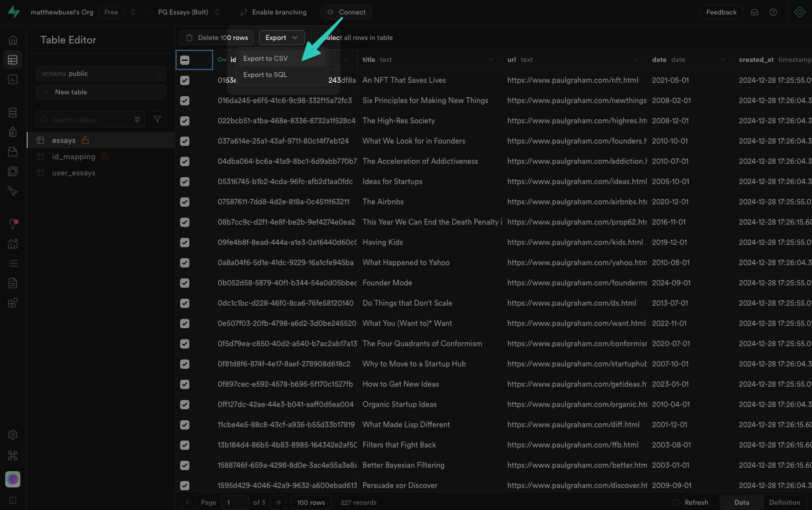Open project Settings gear at sidebar bottom
The height and width of the screenshot is (510, 812).
tap(12, 435)
